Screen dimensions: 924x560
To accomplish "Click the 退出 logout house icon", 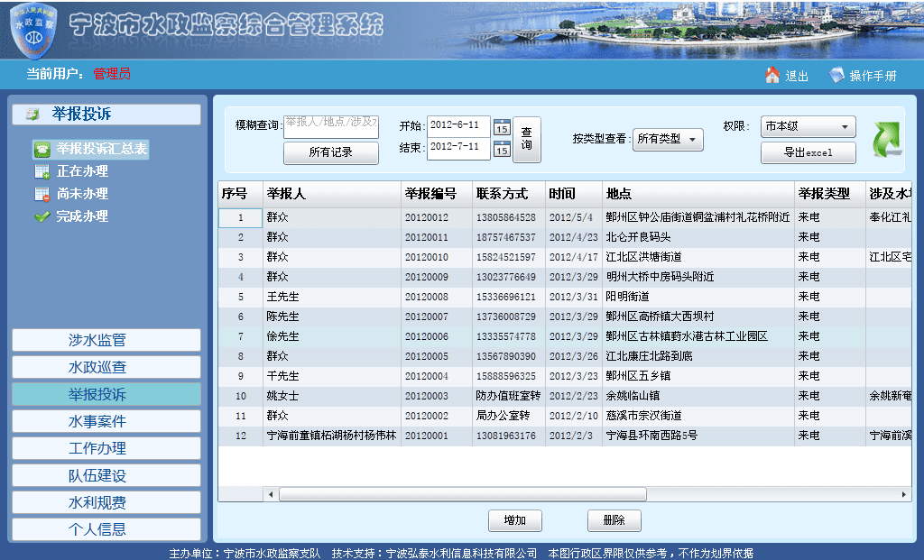I will pyautogui.click(x=772, y=76).
